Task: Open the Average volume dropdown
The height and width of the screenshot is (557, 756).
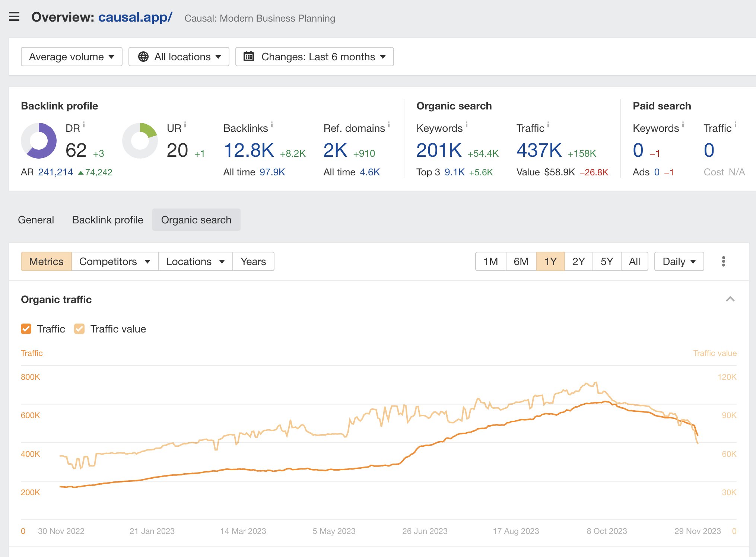Action: coord(72,57)
